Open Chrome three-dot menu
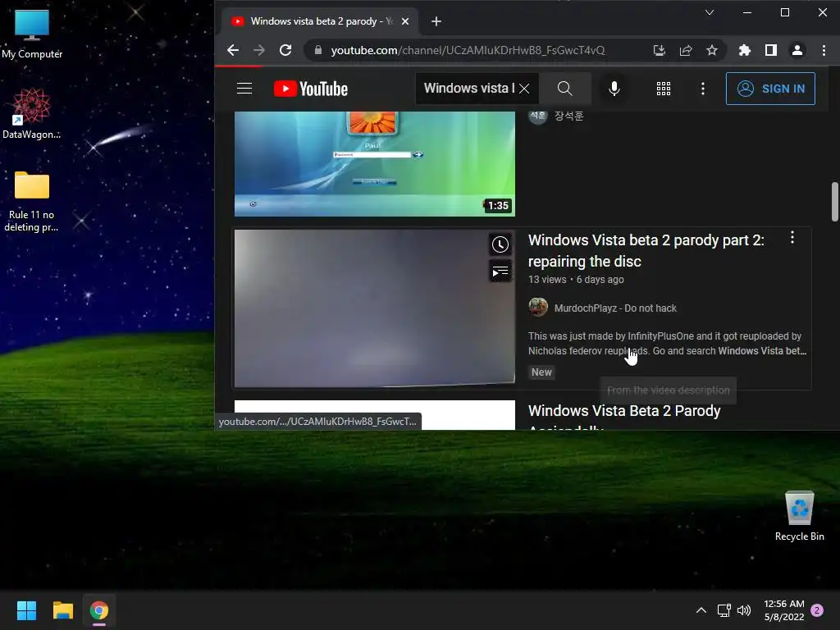Viewport: 840px width, 630px height. click(x=824, y=50)
